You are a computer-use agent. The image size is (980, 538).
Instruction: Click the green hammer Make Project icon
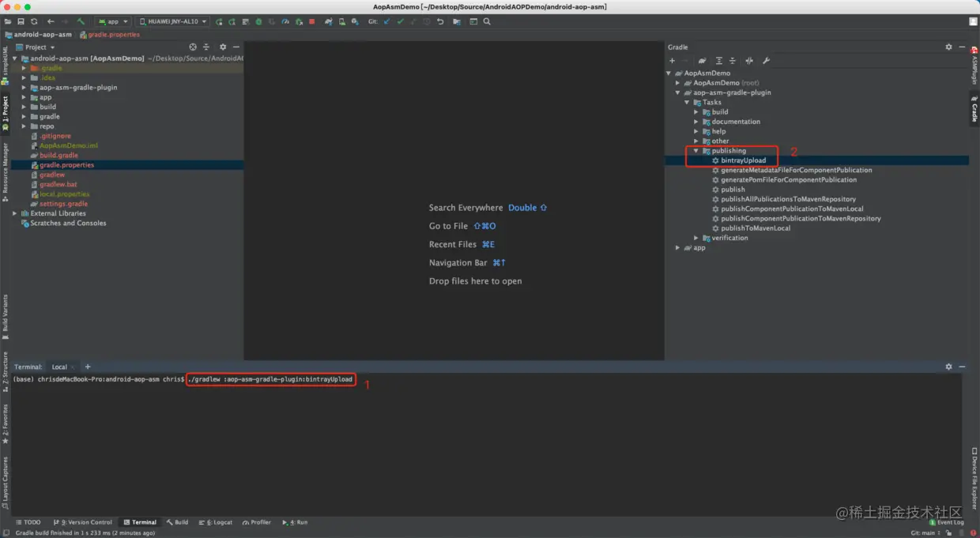pyautogui.click(x=81, y=21)
